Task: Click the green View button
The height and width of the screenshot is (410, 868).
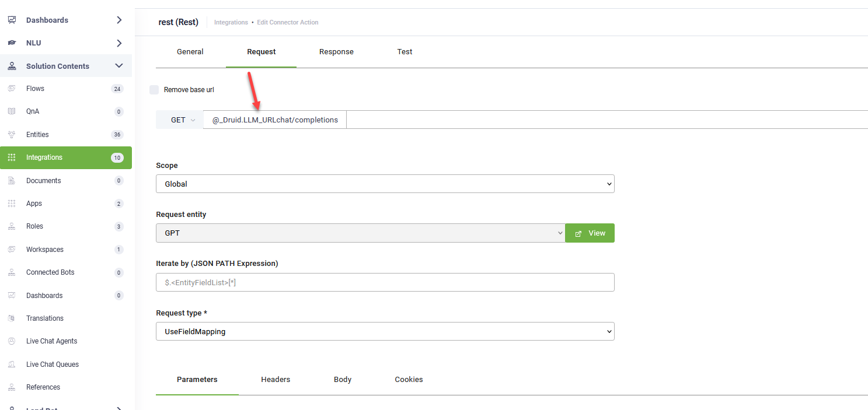Action: coord(590,233)
